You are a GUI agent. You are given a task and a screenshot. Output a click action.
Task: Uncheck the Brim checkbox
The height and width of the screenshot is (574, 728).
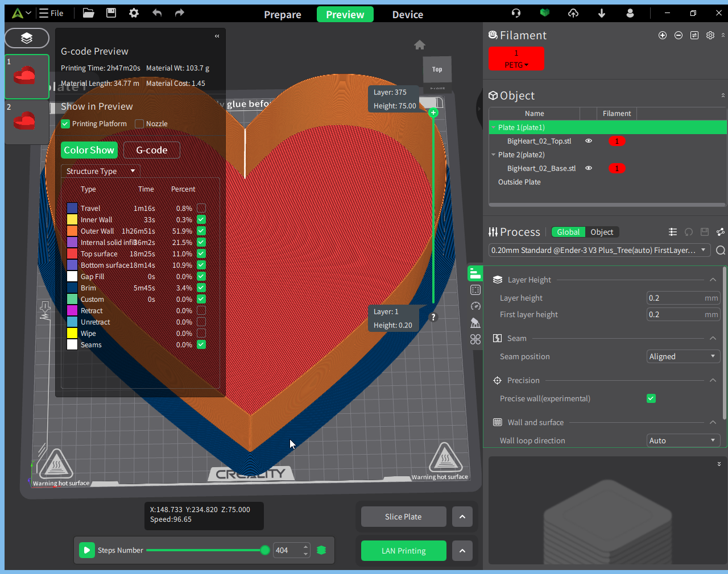point(201,288)
